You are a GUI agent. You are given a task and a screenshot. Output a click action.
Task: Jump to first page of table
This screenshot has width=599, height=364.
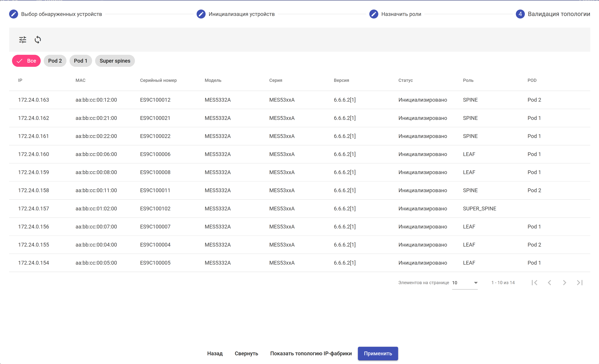(534, 283)
